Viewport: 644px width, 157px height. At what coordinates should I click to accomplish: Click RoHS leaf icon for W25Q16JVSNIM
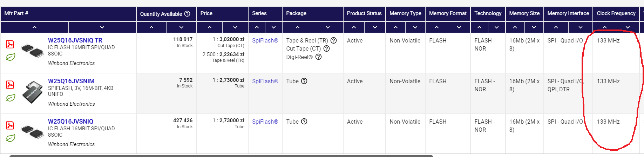(x=11, y=98)
